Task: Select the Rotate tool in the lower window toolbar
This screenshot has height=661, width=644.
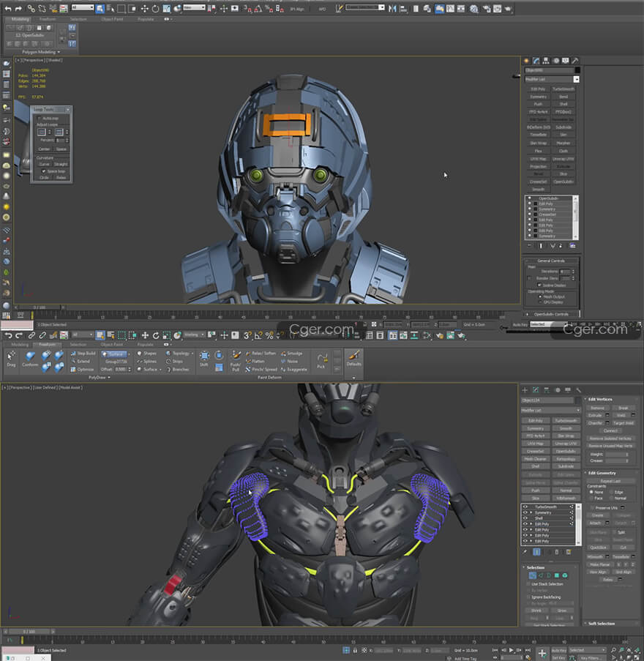Action: [x=156, y=335]
